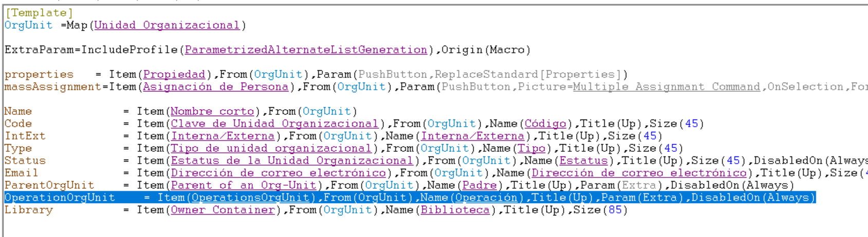Click the 'properties' key text
The image size is (868, 237).
pos(39,74)
